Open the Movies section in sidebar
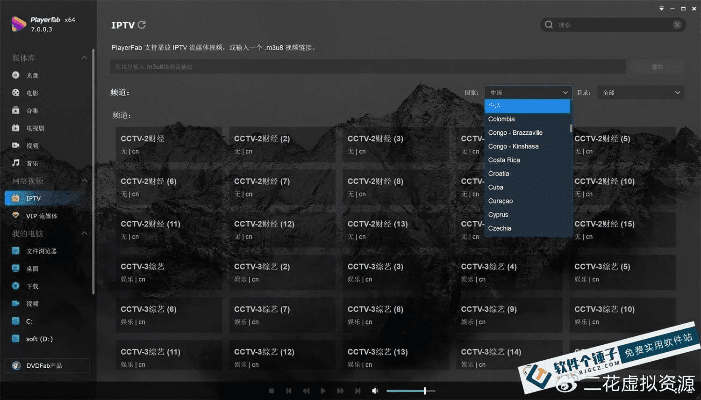The height and width of the screenshot is (400, 701). (32, 93)
